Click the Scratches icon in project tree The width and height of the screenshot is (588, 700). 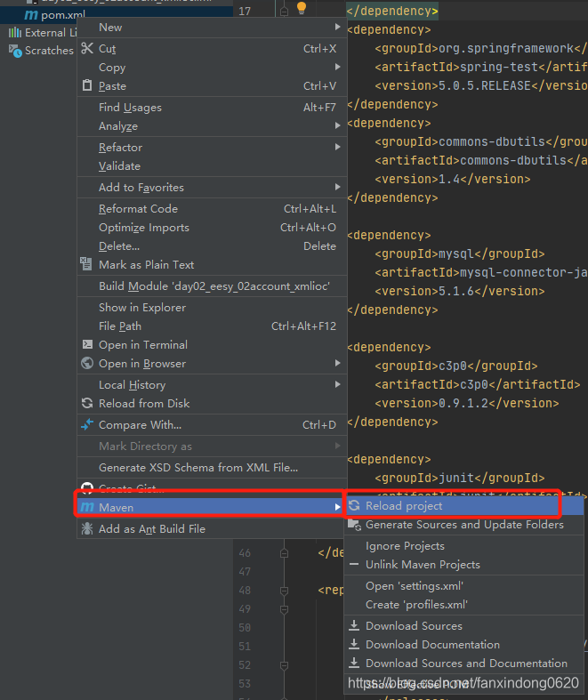[x=15, y=51]
